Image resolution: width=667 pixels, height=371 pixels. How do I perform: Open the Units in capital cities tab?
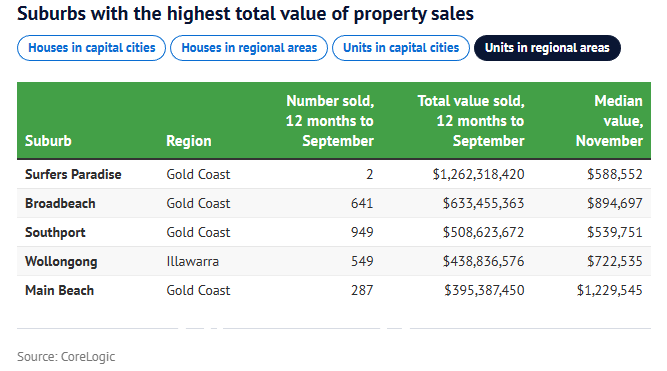click(401, 48)
